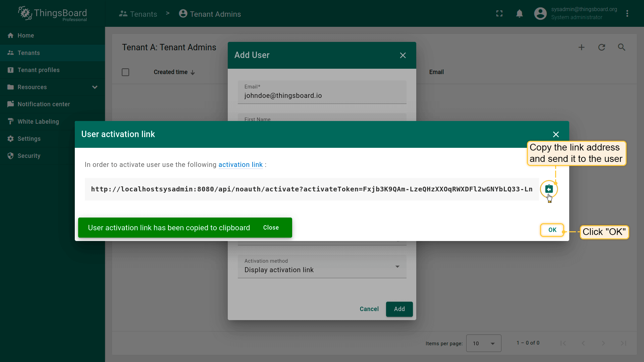The height and width of the screenshot is (362, 644).
Task: Check the select-all checkbox in table header
Action: [125, 72]
